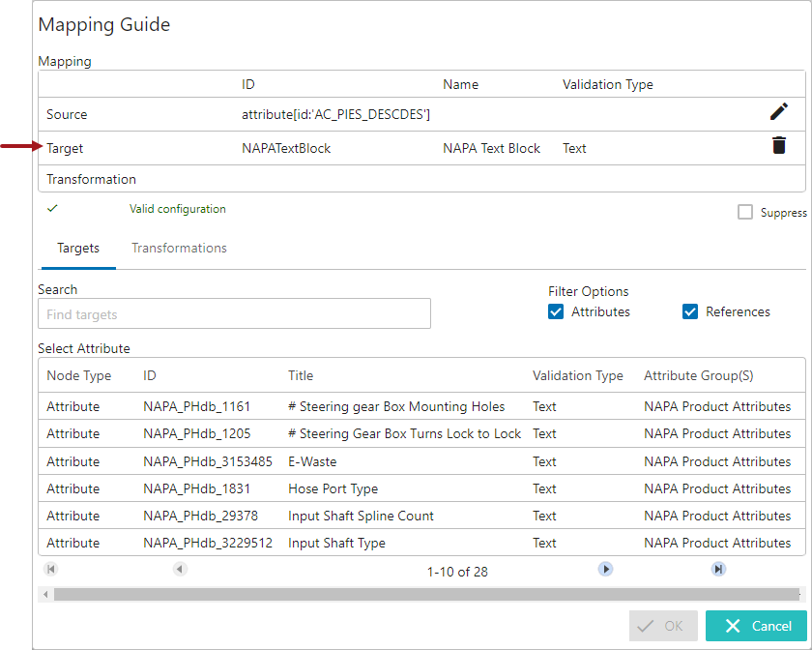The height and width of the screenshot is (650, 812).
Task: Go to first page of attributes
Action: coord(50,569)
